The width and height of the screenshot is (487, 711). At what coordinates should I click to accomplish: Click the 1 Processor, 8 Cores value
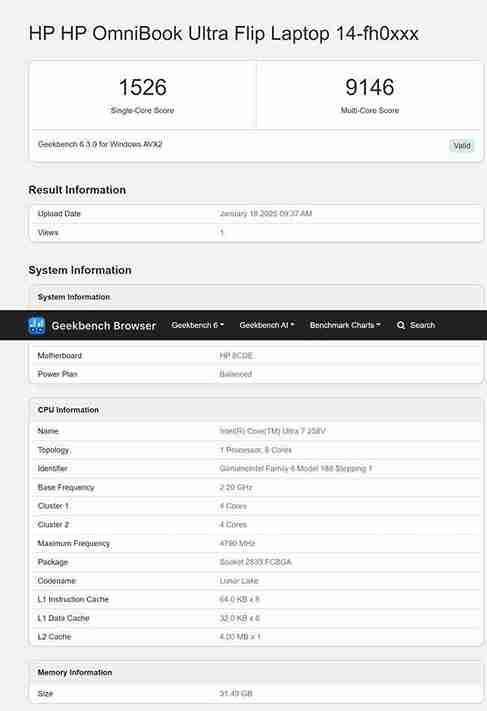(256, 450)
